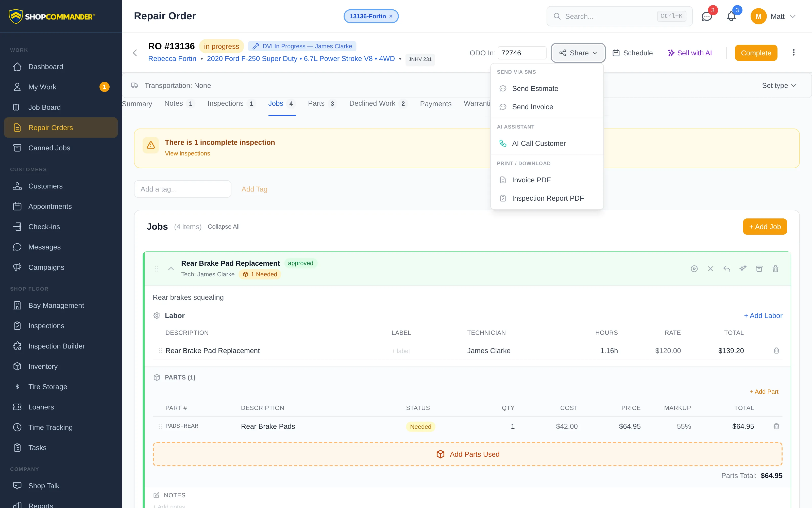Open the 2020 Ford F-250 Super Duty vehicle link
Screen dimensions: 812x508
[x=301, y=59]
